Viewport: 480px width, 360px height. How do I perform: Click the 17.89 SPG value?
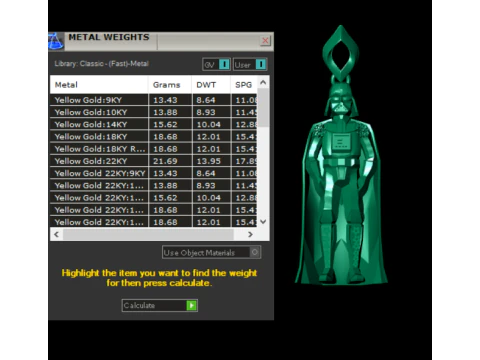click(x=246, y=161)
